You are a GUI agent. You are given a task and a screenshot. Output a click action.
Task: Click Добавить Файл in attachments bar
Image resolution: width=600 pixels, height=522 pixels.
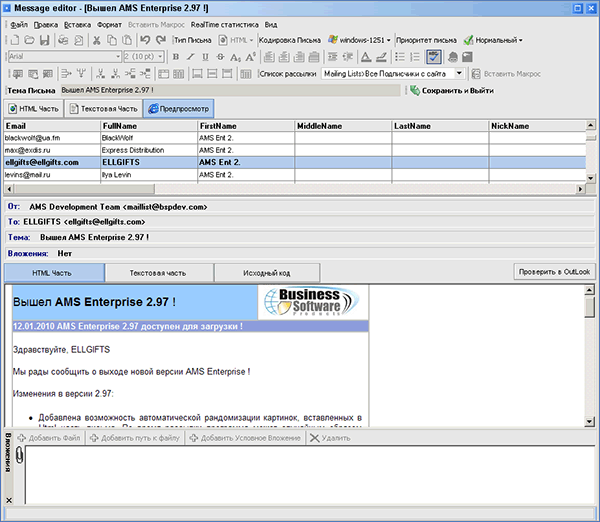click(x=49, y=438)
